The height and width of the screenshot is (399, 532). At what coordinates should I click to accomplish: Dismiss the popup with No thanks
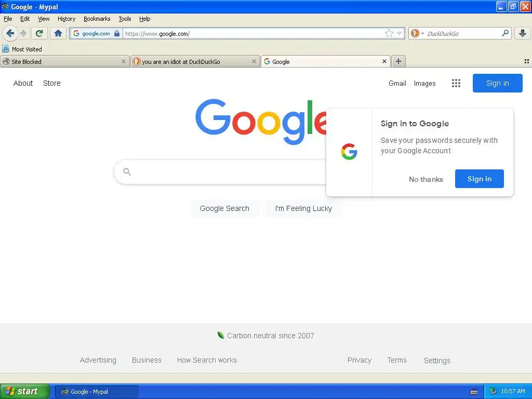click(x=426, y=179)
